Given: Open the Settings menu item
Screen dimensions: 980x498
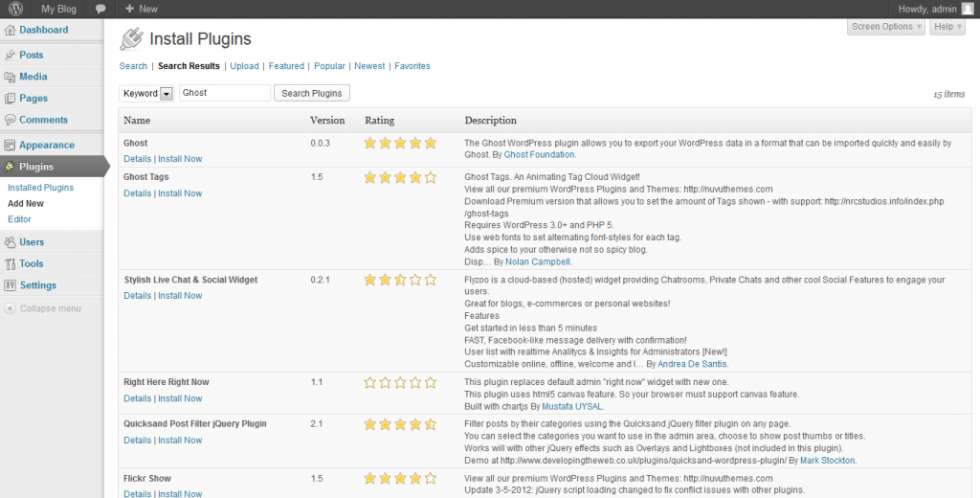Looking at the screenshot, I should (x=37, y=285).
